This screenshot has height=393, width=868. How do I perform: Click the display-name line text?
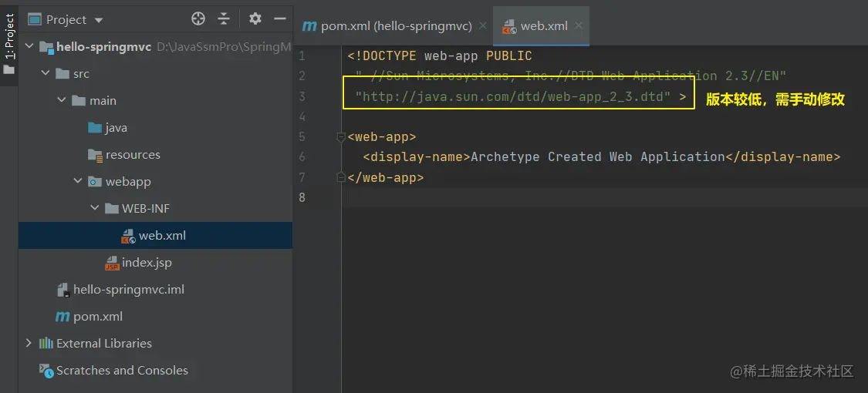pyautogui.click(x=601, y=157)
